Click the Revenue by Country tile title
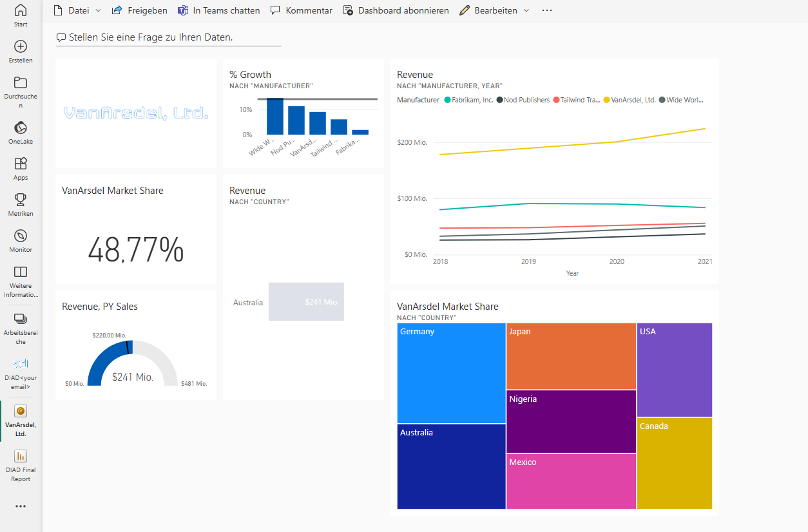 tap(247, 191)
